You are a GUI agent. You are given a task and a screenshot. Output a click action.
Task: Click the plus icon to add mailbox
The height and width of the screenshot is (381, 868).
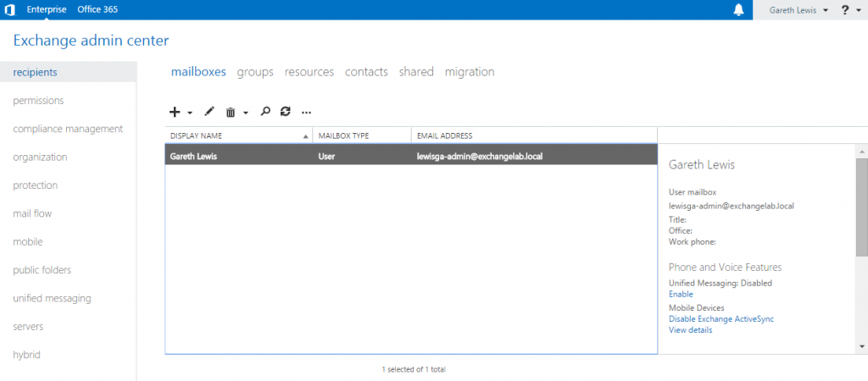[175, 113]
